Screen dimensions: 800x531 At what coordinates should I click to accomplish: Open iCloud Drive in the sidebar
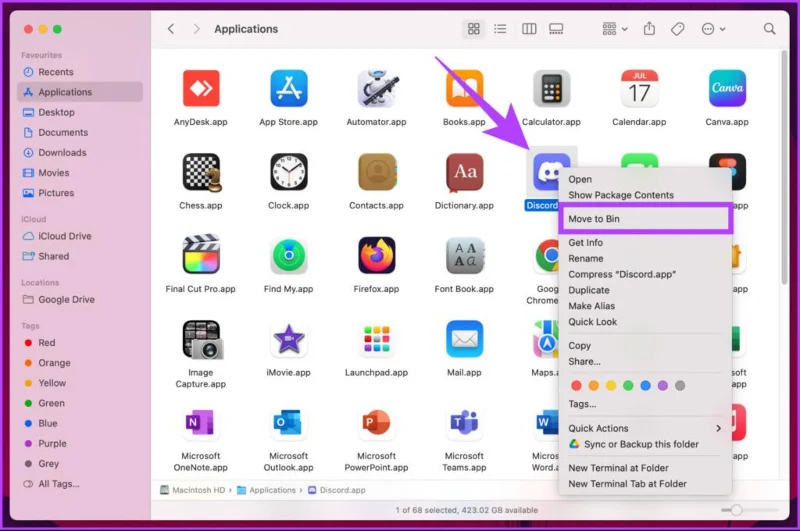click(x=80, y=236)
